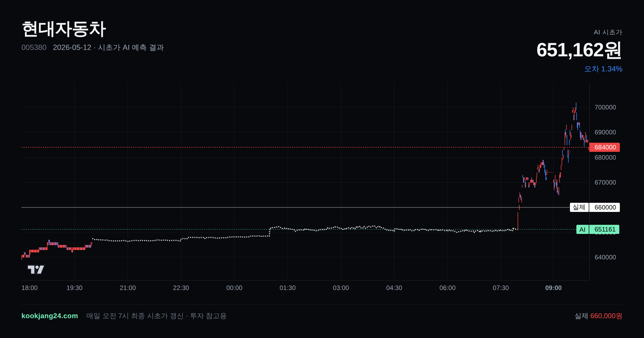This screenshot has height=338, width=644.
Task: Click the AI 651161 green price label
Action: coord(598,229)
